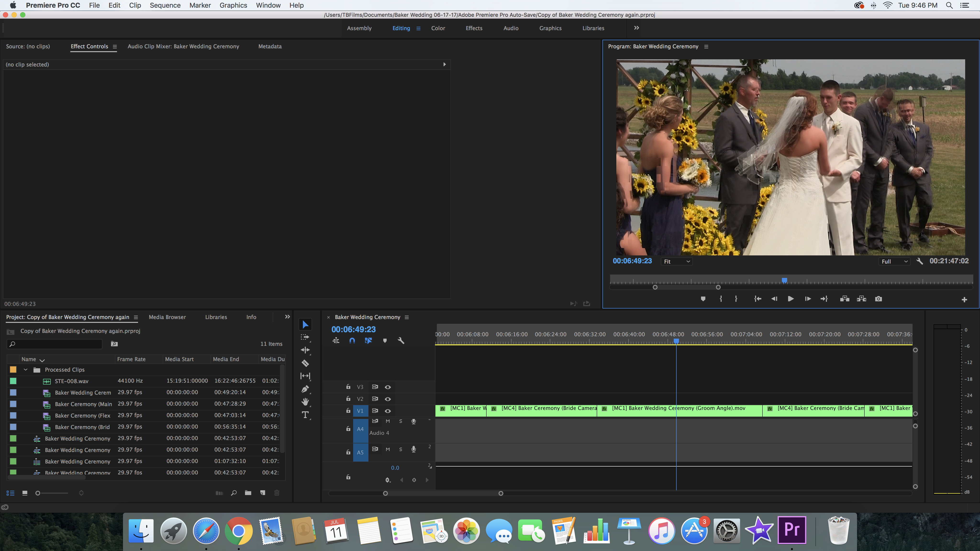Image resolution: width=980 pixels, height=551 pixels.
Task: Click Add Marker in Program monitor
Action: [x=703, y=299]
